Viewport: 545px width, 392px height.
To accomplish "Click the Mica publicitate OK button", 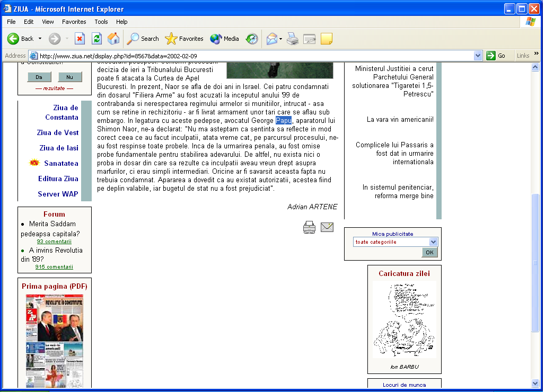I will pyautogui.click(x=429, y=253).
